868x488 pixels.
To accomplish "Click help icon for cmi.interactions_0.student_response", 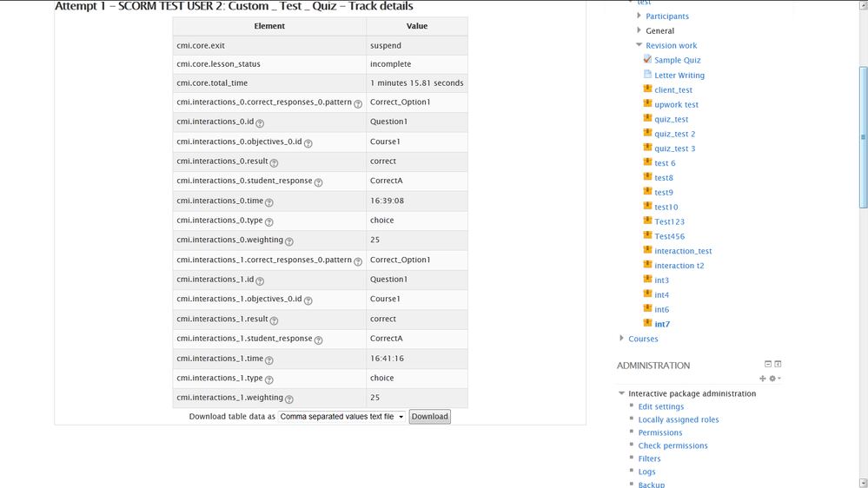I will point(318,182).
